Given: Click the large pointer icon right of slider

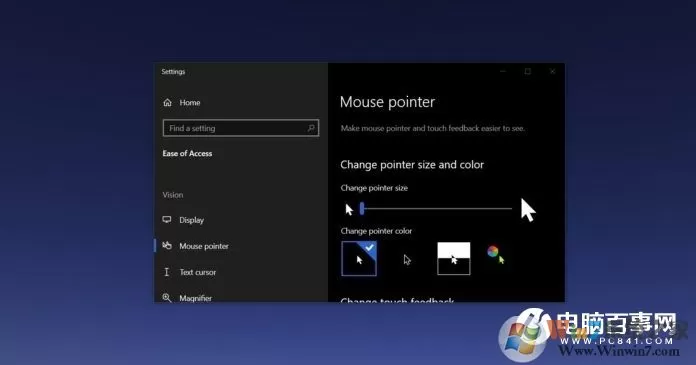Looking at the screenshot, I should point(528,210).
